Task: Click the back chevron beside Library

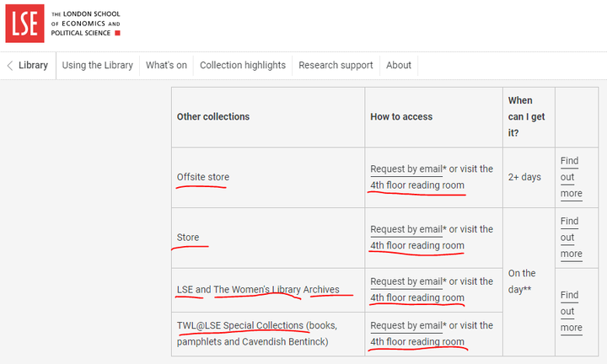Action: [x=10, y=66]
